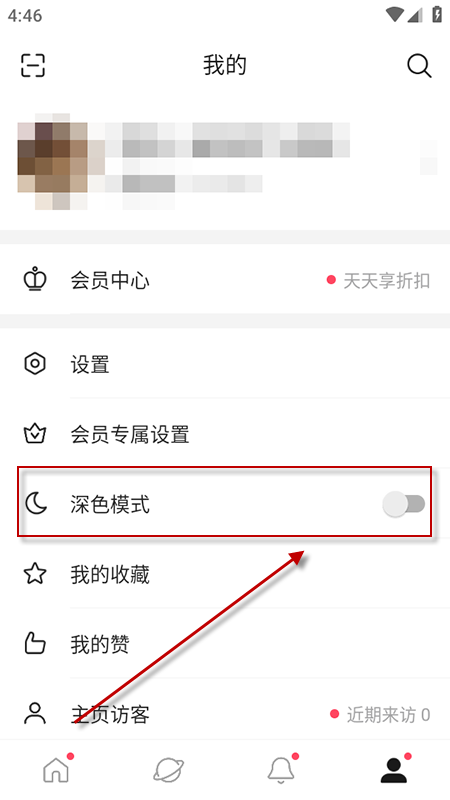
Task: Tap the crown icon beside 会员中心
Action: (x=35, y=280)
